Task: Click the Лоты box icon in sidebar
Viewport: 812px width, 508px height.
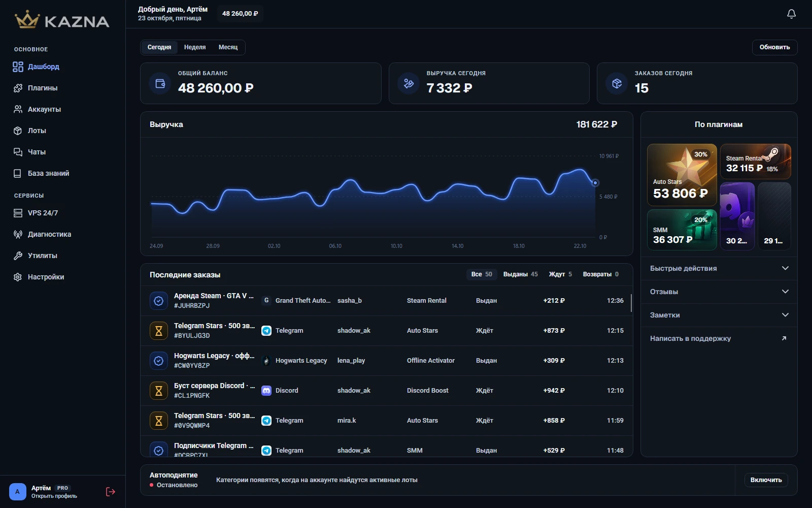Action: coord(18,131)
